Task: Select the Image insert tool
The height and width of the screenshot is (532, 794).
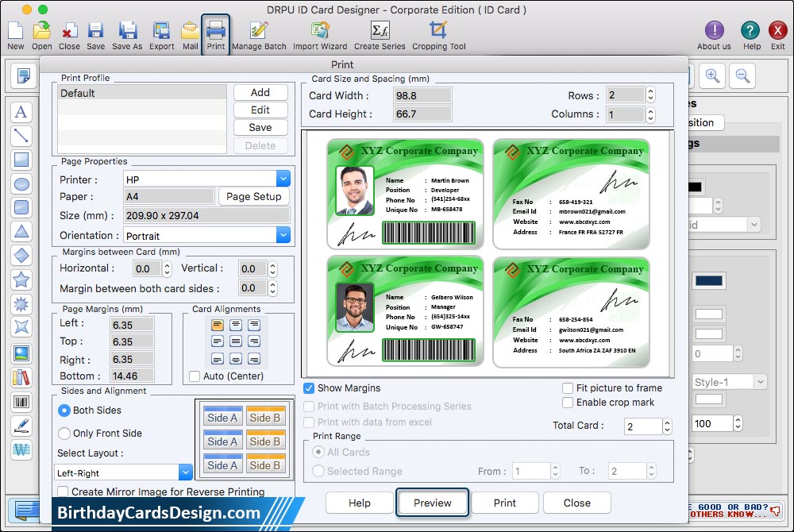Action: click(21, 353)
